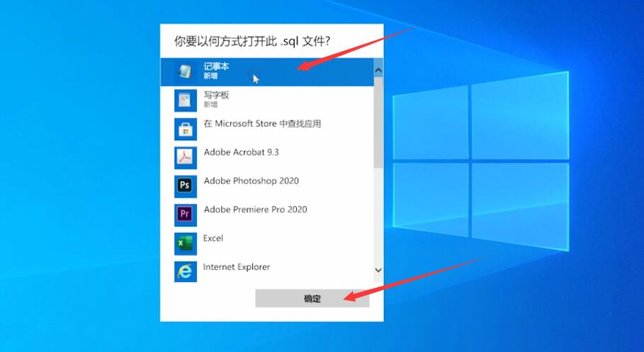
Task: Choose the Excel label
Action: pos(213,238)
